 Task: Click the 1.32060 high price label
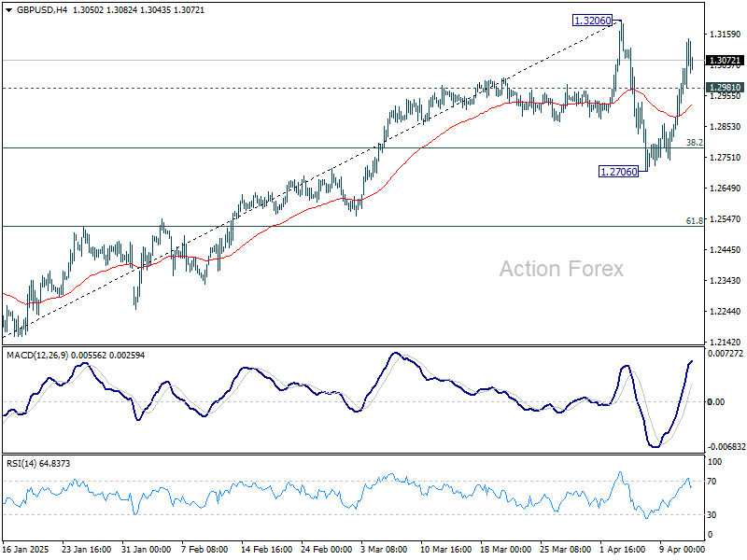(x=592, y=21)
